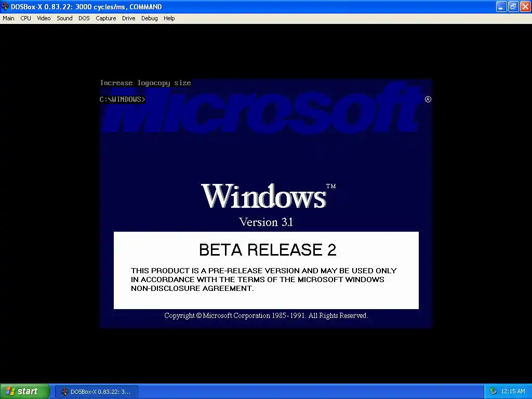
Task: Click the Windows XP start button
Action: [x=25, y=391]
